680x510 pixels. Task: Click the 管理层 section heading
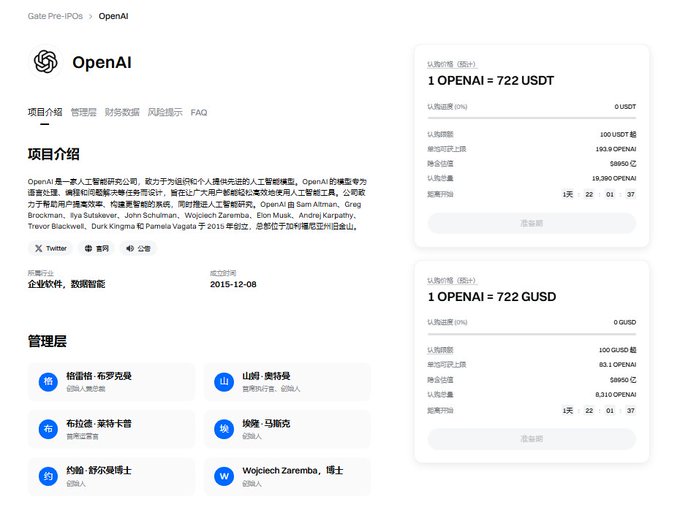(x=47, y=341)
